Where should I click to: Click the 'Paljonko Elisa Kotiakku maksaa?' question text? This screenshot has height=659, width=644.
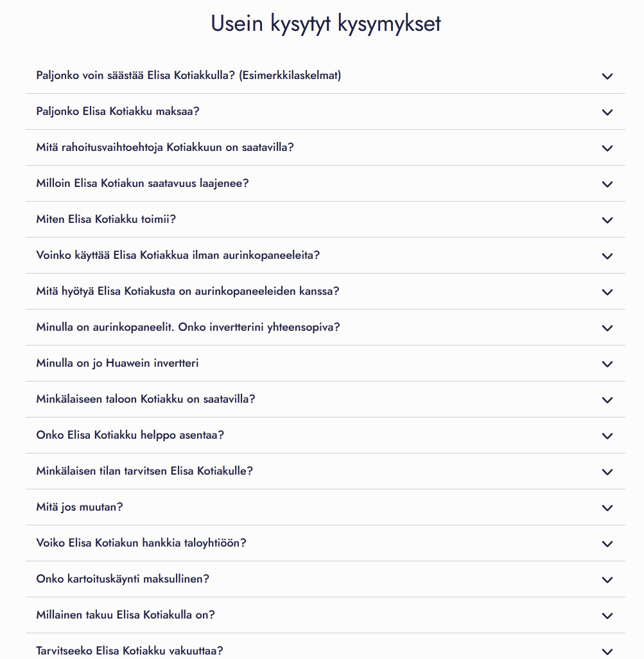pyautogui.click(x=118, y=112)
